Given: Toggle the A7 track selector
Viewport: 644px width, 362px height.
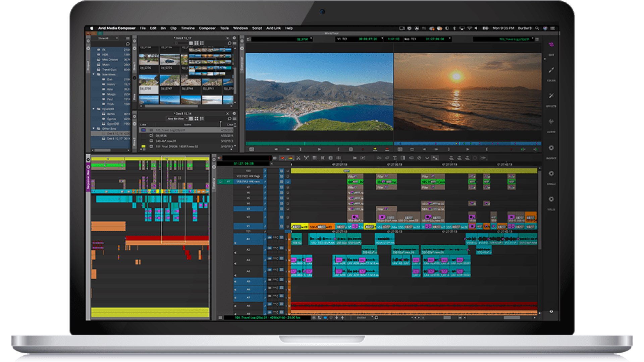Looking at the screenshot, I should tap(248, 297).
